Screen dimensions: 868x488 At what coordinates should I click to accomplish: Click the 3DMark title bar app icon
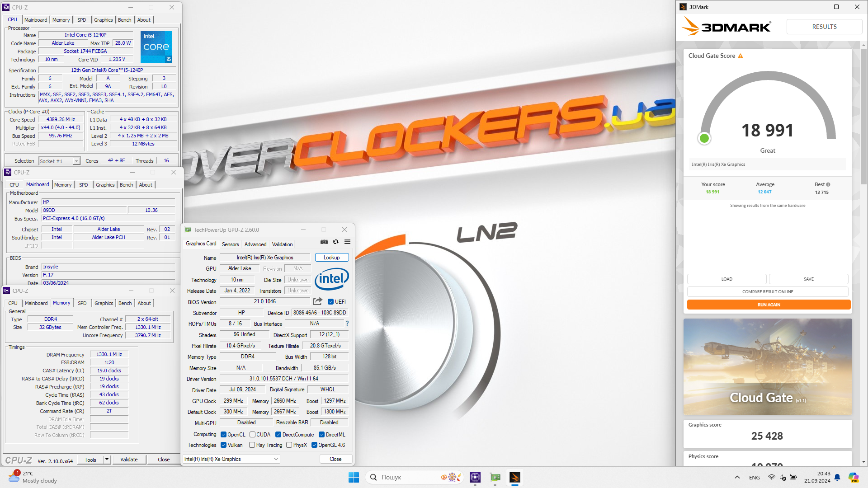tap(683, 7)
